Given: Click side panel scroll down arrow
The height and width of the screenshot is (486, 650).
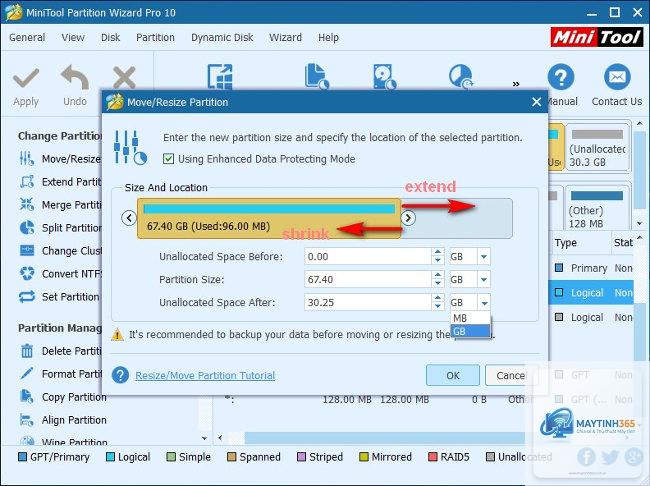Looking at the screenshot, I should [204, 438].
